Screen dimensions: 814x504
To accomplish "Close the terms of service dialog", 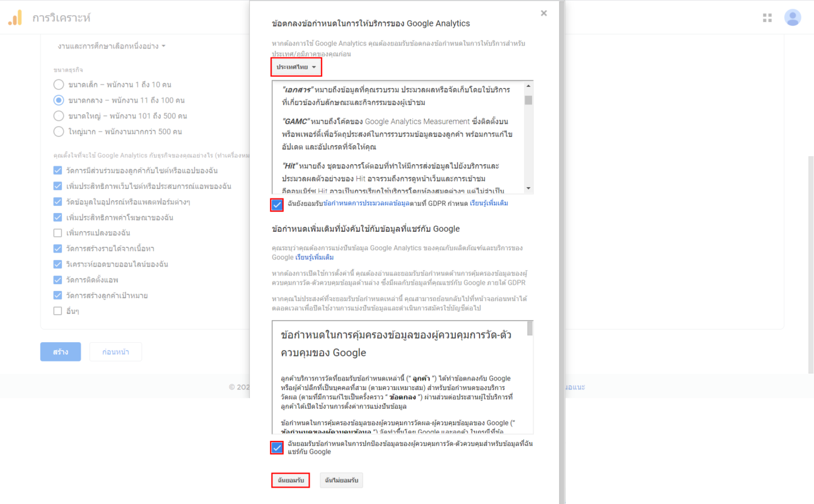I will point(544,13).
